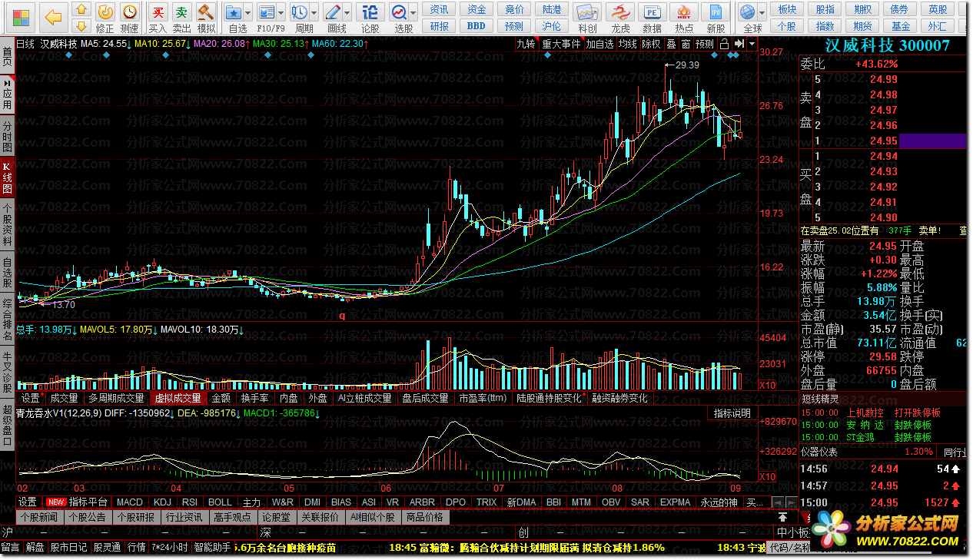Click the BBD toolbar button
This screenshot has height=560, width=973.
[x=477, y=25]
